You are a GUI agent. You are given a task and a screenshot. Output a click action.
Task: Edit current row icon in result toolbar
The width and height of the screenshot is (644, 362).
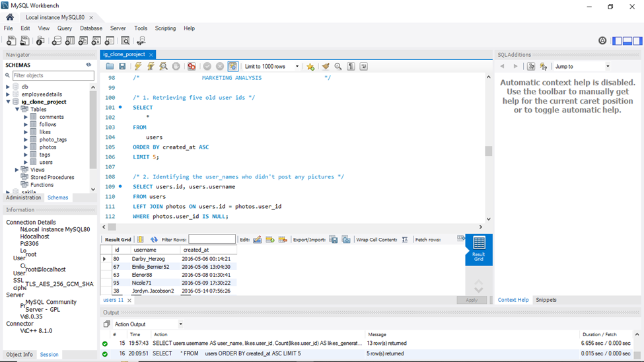point(258,240)
